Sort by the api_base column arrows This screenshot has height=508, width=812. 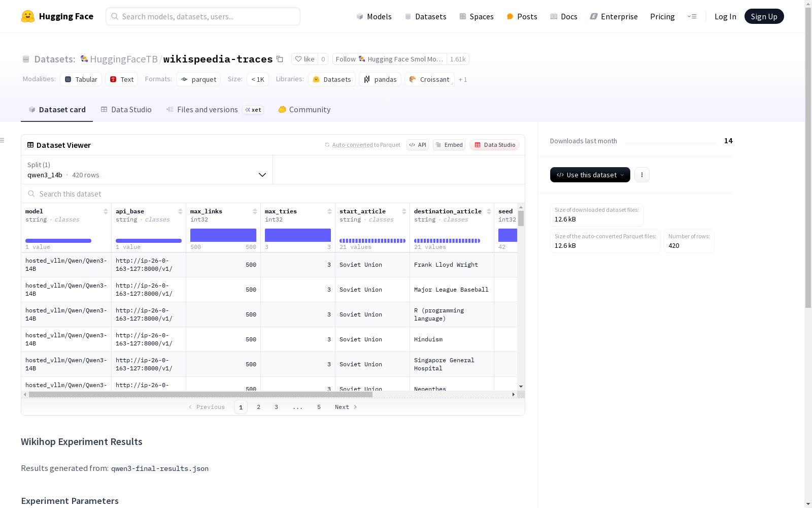coord(180,211)
